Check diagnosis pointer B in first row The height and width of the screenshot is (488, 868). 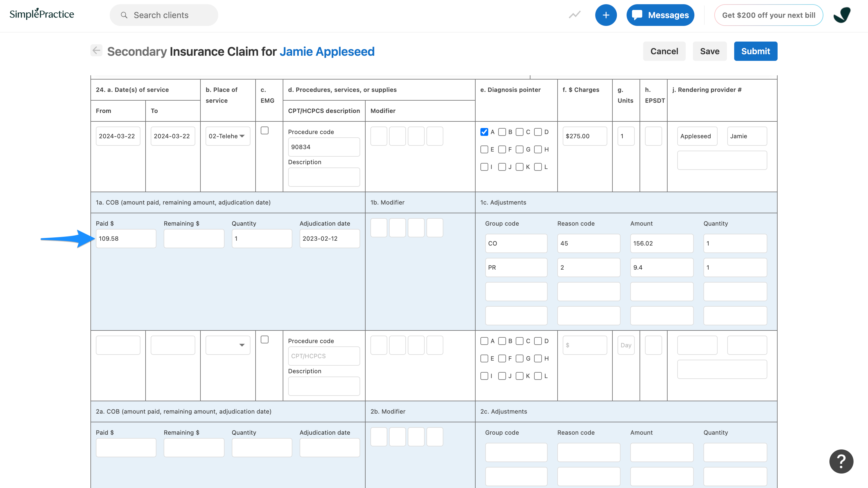click(502, 132)
